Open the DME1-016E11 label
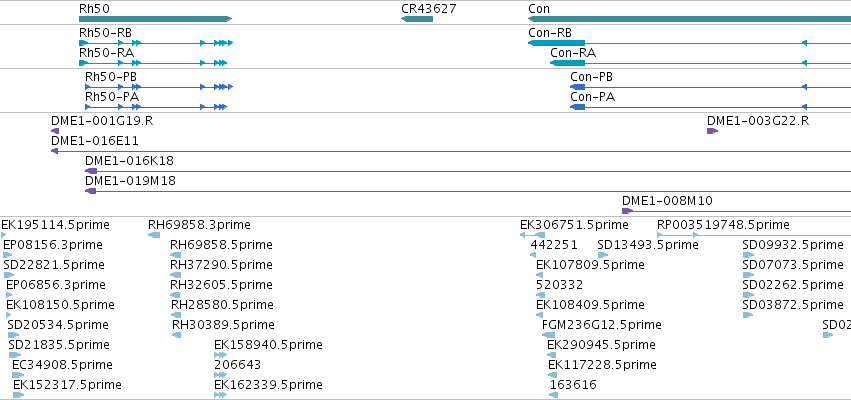Image resolution: width=851 pixels, height=400 pixels. click(95, 141)
